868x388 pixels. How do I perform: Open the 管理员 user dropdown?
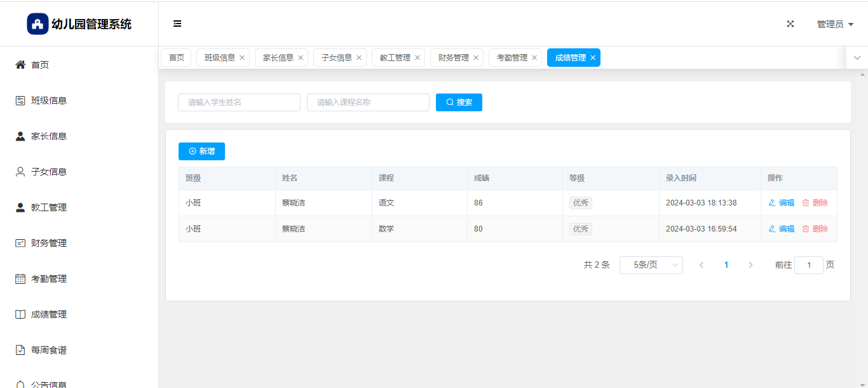834,24
